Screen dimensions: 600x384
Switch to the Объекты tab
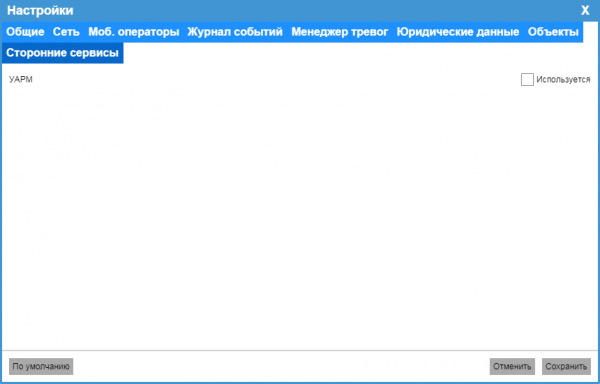[553, 32]
